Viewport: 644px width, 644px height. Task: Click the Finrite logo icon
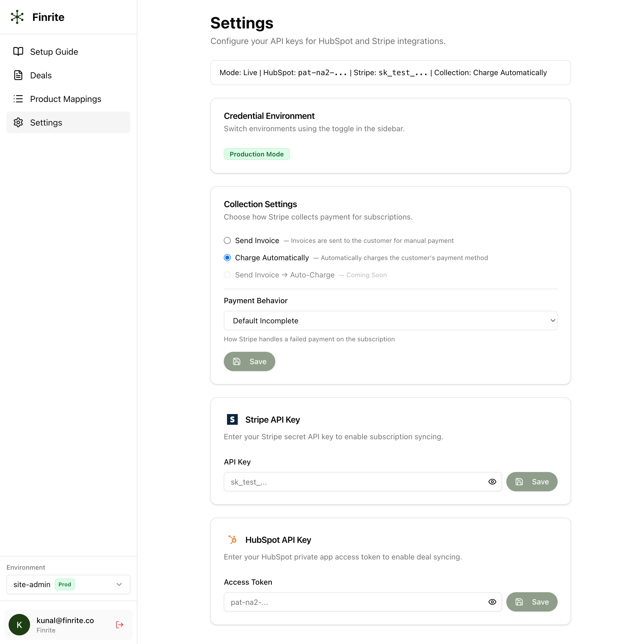click(x=17, y=17)
